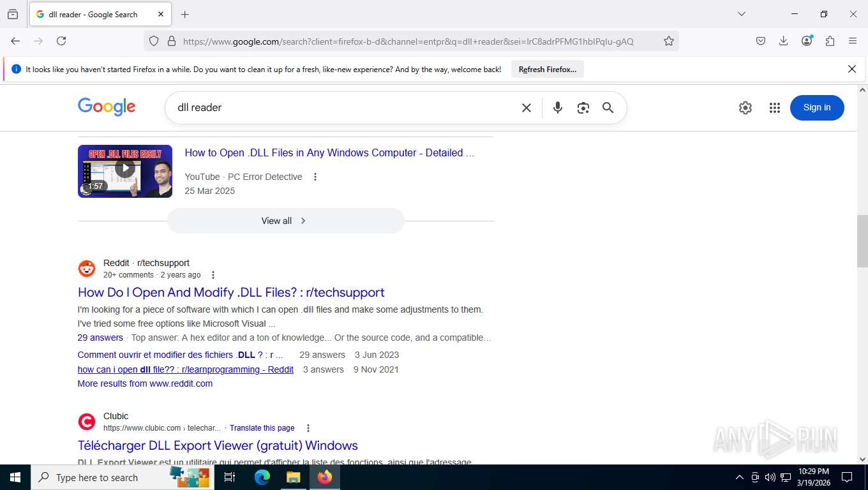The width and height of the screenshot is (868, 490).
Task: Save page to Pocket
Action: (x=761, y=41)
